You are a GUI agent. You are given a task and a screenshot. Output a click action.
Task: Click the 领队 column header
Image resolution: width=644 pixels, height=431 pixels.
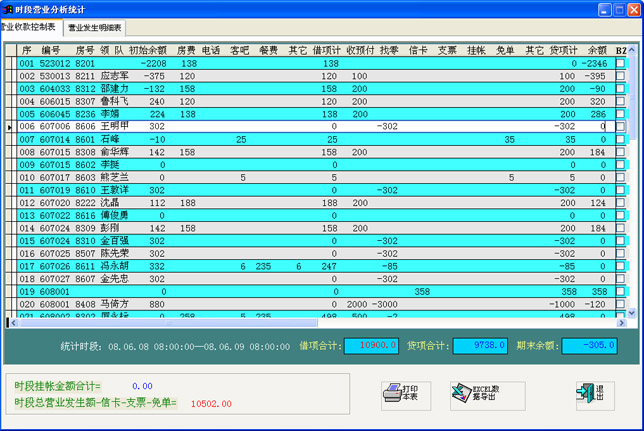click(111, 49)
